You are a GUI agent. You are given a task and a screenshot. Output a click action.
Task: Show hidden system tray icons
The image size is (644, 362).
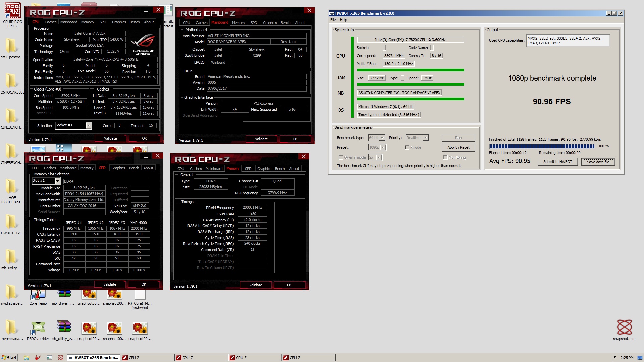point(615,357)
